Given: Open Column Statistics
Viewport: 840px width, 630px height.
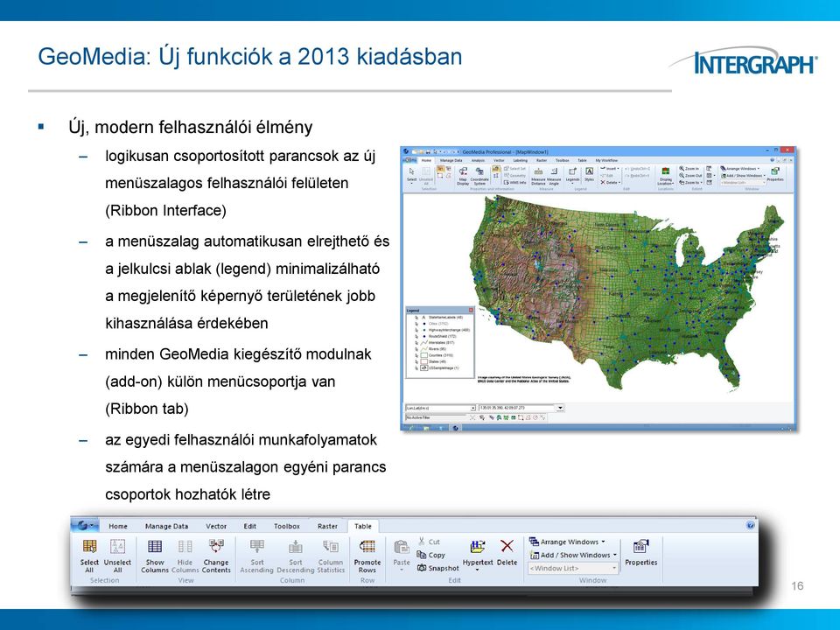Looking at the screenshot, I should pos(331,556).
